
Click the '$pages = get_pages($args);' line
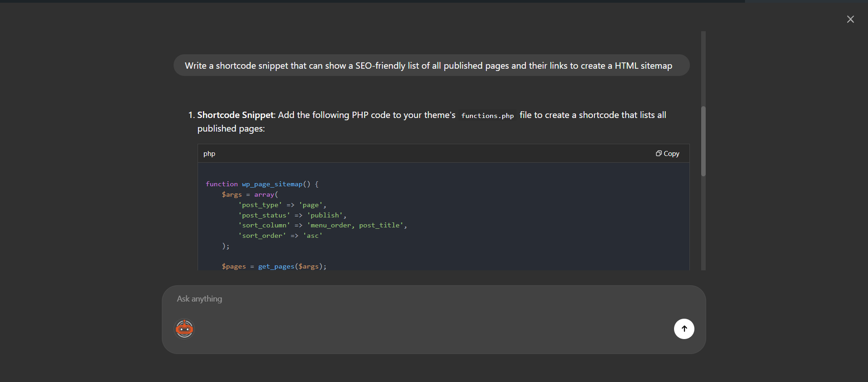pyautogui.click(x=274, y=266)
